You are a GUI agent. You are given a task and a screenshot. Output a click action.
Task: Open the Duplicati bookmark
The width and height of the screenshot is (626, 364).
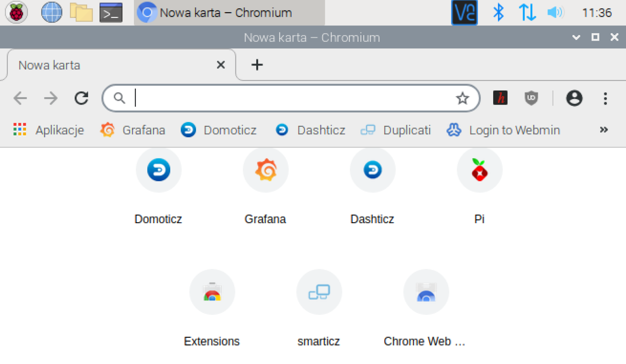(396, 130)
